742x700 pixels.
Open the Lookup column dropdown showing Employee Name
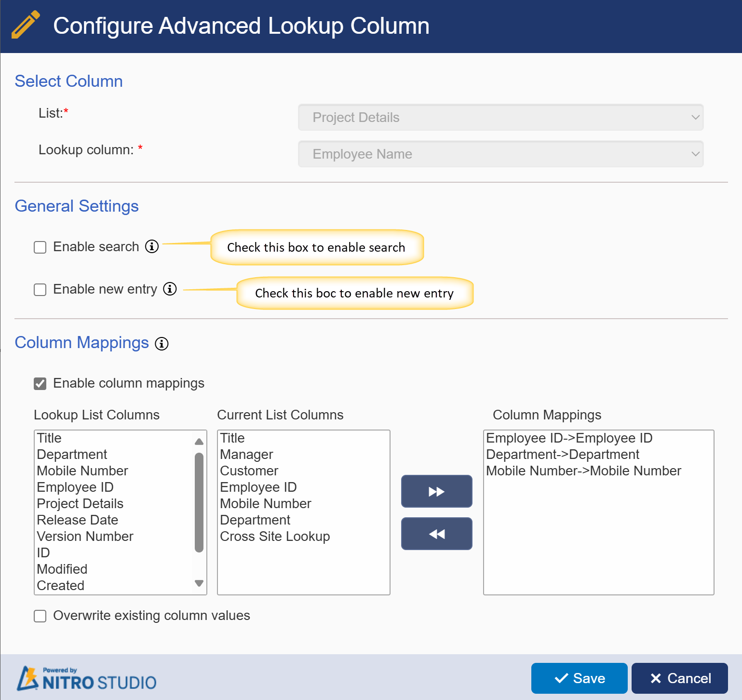point(501,154)
